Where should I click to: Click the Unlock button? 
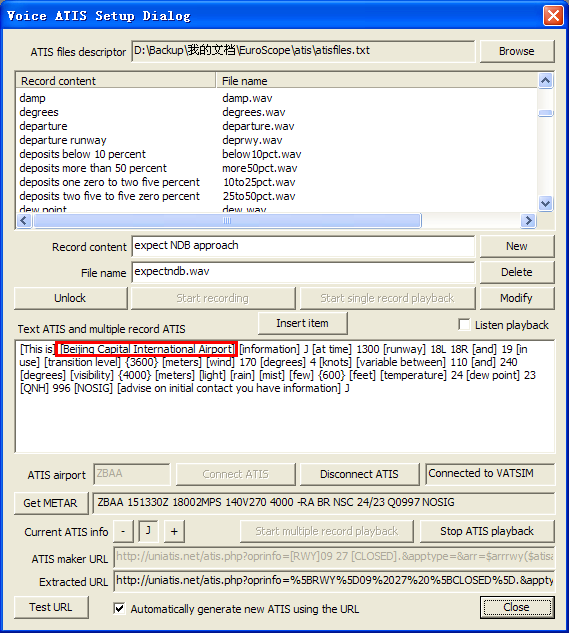pos(70,298)
